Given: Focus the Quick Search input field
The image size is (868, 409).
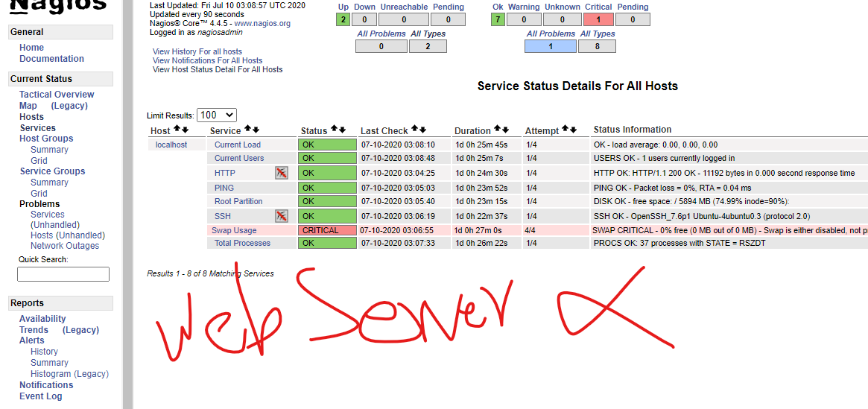Looking at the screenshot, I should pyautogui.click(x=63, y=274).
